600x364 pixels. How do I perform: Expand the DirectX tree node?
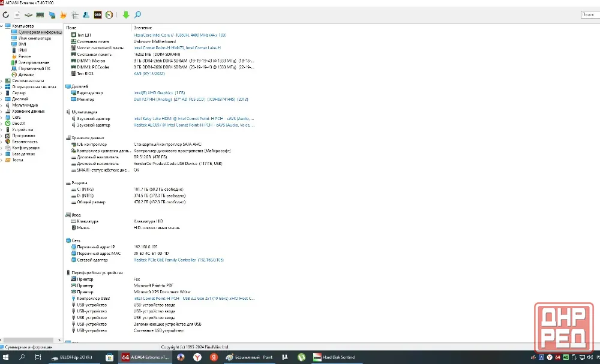[x=2, y=124]
